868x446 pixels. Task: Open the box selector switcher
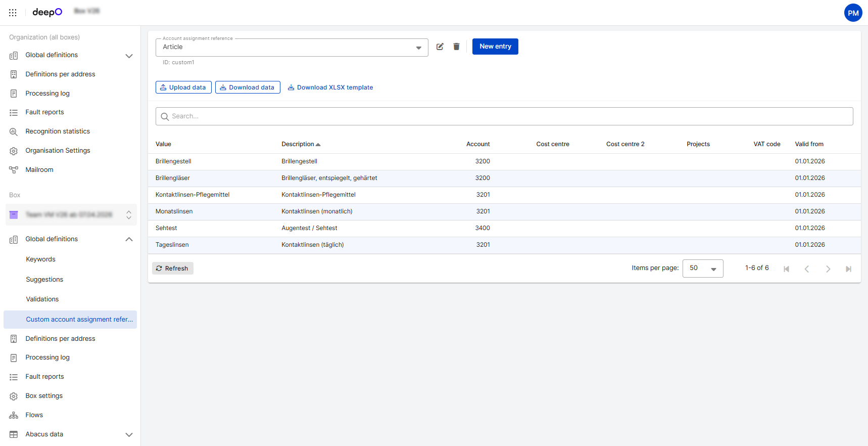click(x=71, y=215)
